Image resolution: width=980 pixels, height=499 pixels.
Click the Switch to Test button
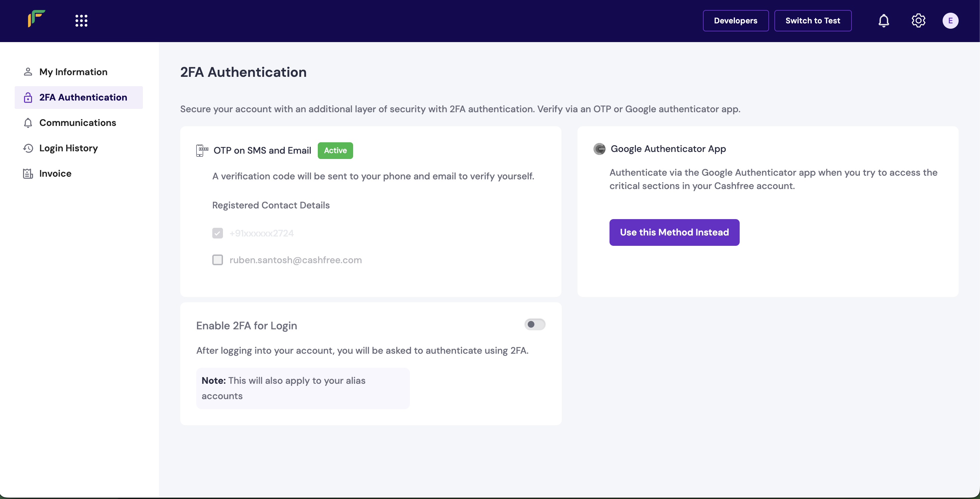pos(813,21)
